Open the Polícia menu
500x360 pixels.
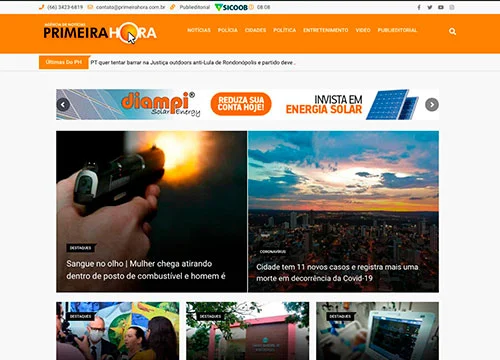(x=228, y=30)
